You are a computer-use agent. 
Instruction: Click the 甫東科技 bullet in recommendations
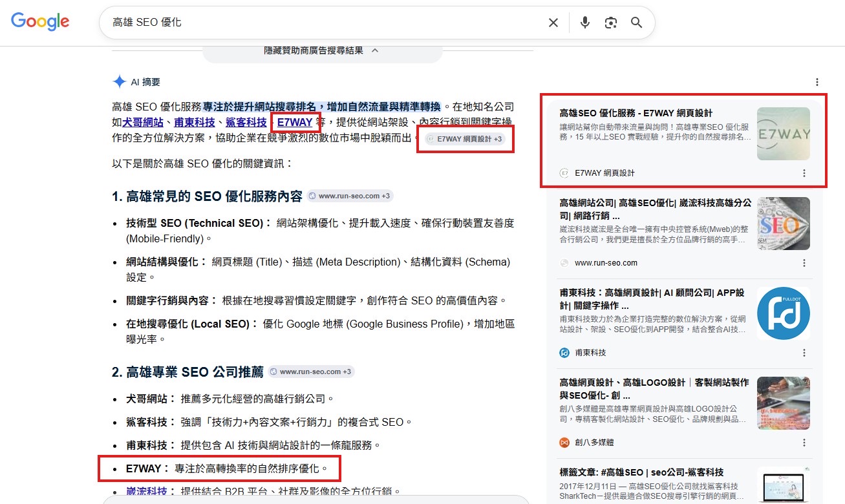(x=253, y=445)
